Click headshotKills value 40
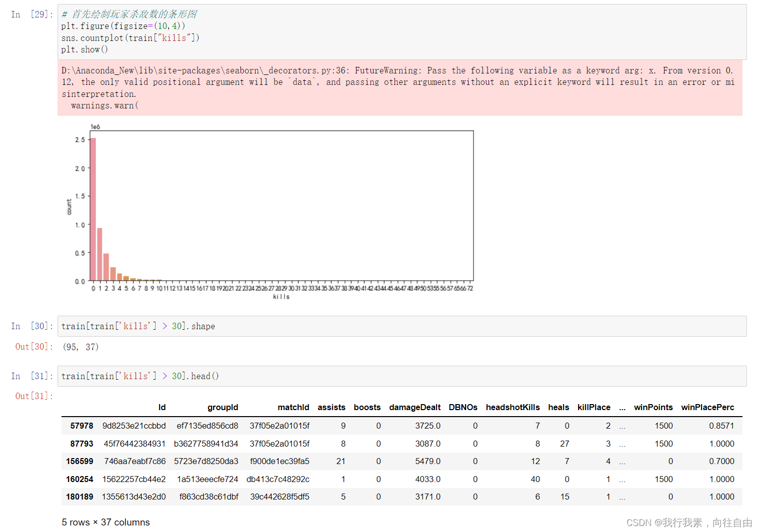Screen dimensions: 759x532 pos(535,480)
